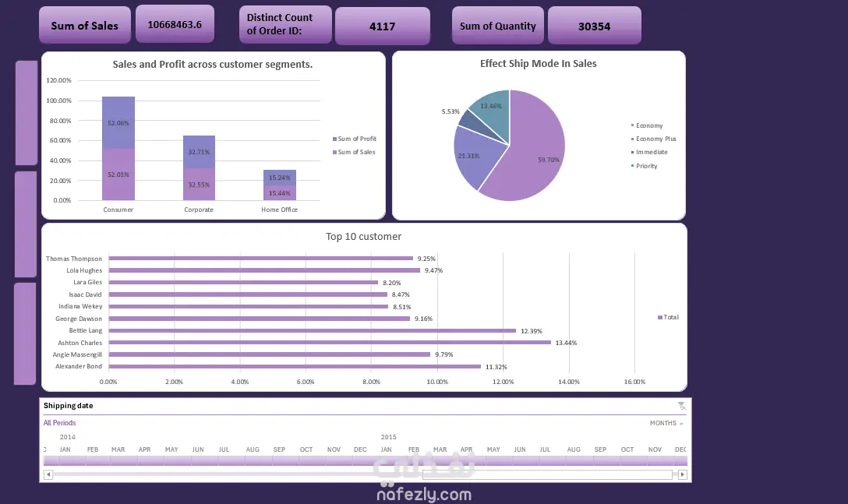Click the Corporate axis label
This screenshot has height=504, width=848.
coord(199,210)
